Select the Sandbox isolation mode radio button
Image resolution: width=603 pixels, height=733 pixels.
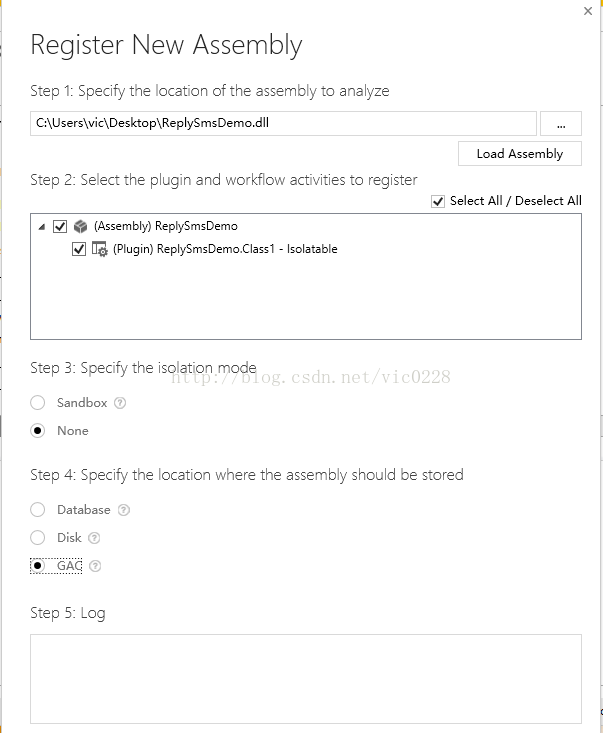point(38,403)
